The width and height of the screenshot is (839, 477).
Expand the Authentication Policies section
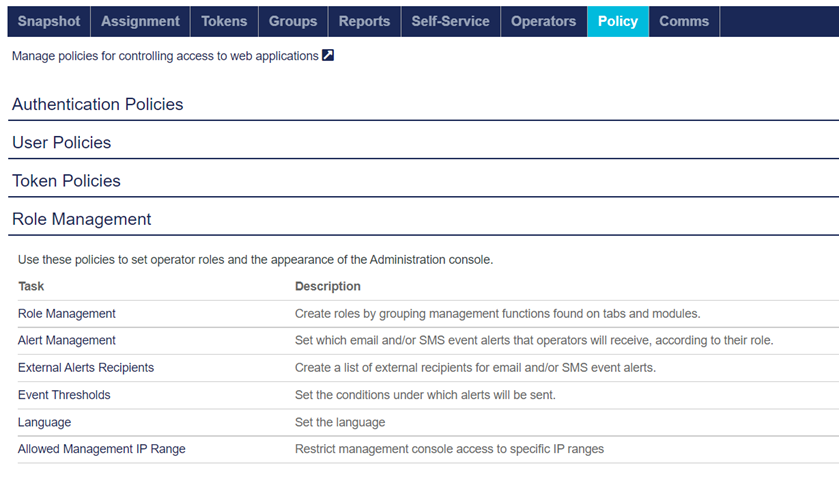[x=98, y=104]
